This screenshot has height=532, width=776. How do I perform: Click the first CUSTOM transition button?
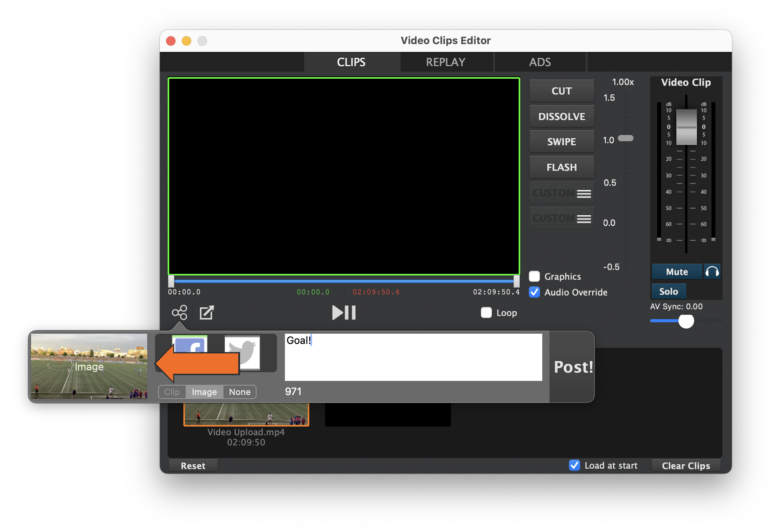click(562, 192)
